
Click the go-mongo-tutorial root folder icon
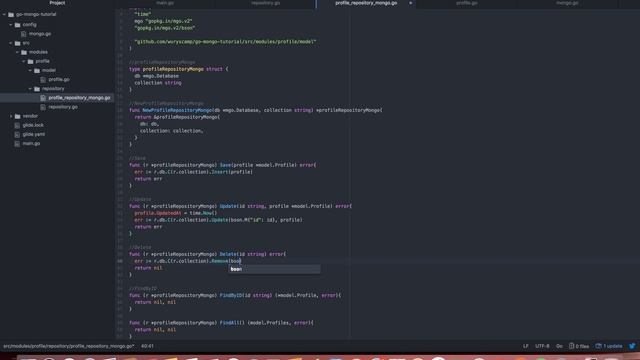(11, 14)
